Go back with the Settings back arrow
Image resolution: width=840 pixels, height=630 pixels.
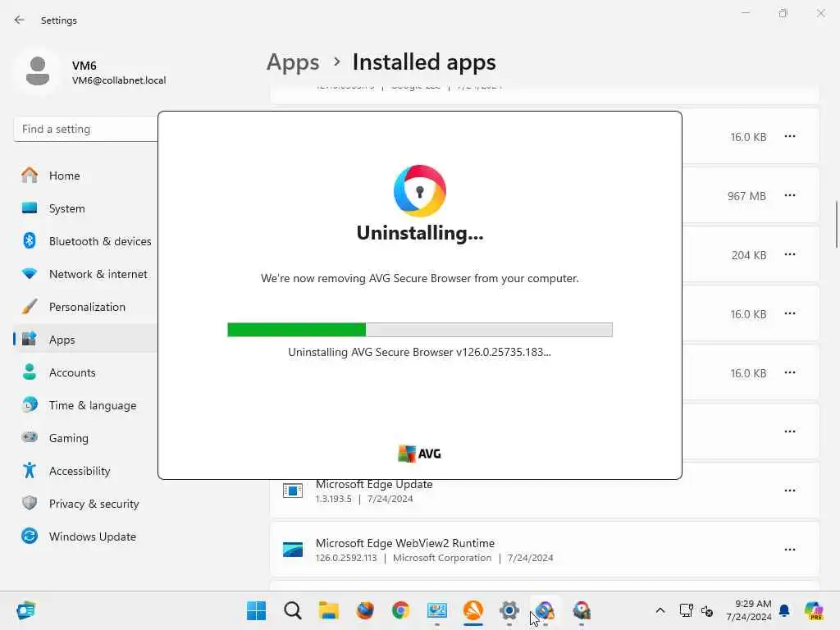click(20, 20)
